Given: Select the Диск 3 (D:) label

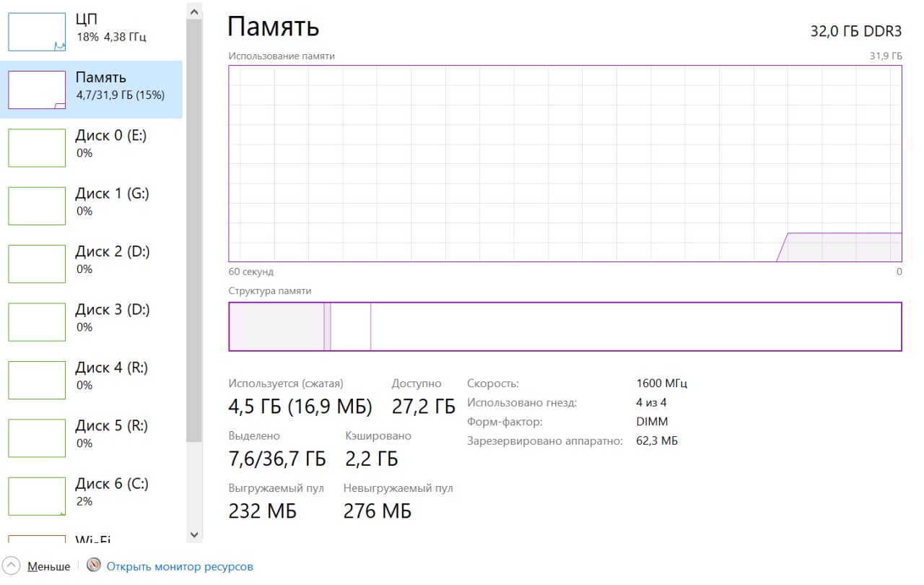Looking at the screenshot, I should tap(113, 310).
